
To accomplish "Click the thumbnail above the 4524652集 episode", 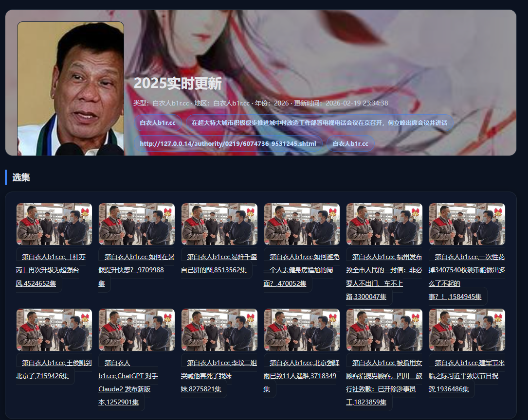I will pyautogui.click(x=54, y=224).
